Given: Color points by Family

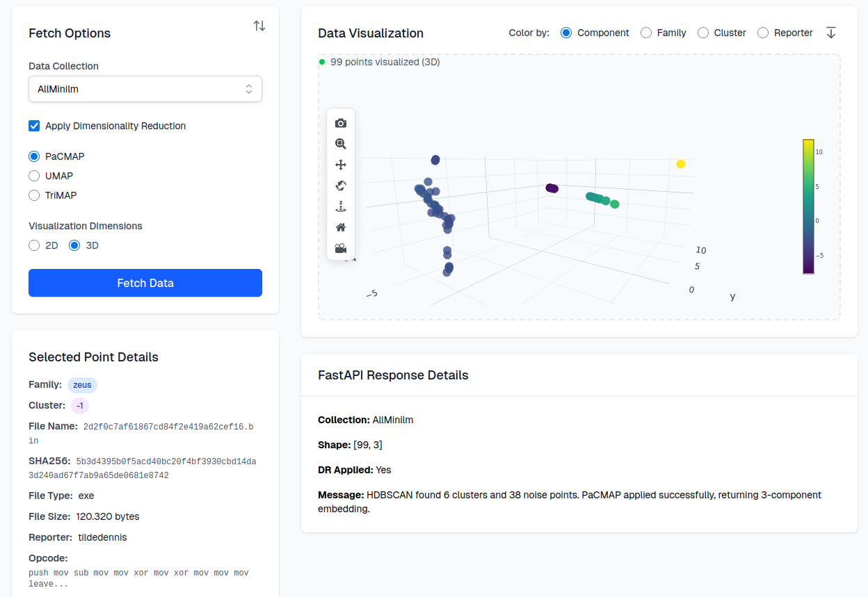Looking at the screenshot, I should pos(646,33).
